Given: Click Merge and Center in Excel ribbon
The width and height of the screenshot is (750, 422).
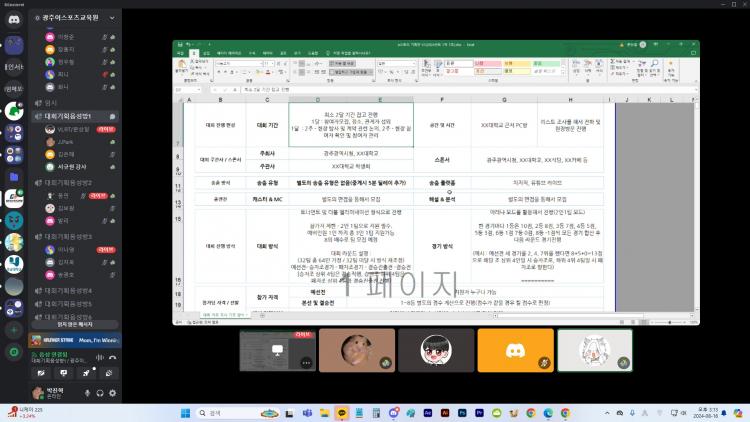Looking at the screenshot, I should (351, 72).
